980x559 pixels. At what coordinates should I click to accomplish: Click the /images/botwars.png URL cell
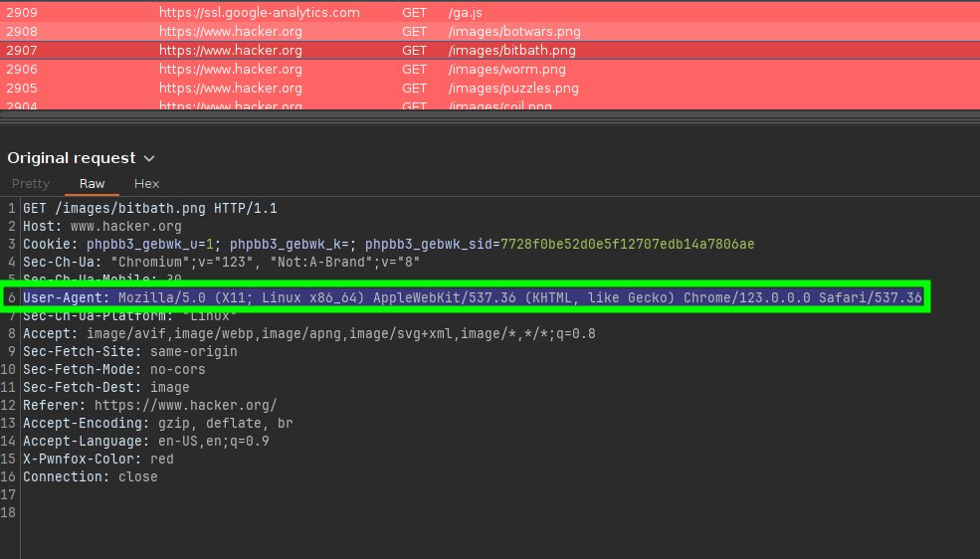[x=514, y=31]
